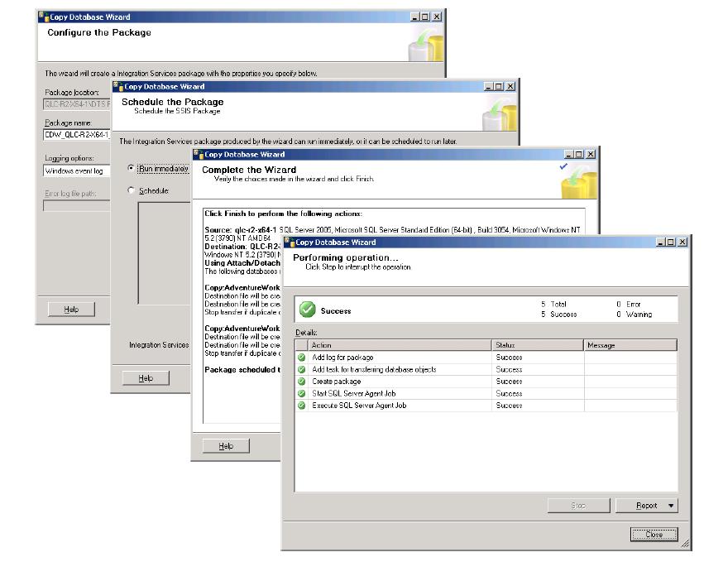Sort by the Status column header
Viewport: 728px width, 562px height.
click(537, 345)
